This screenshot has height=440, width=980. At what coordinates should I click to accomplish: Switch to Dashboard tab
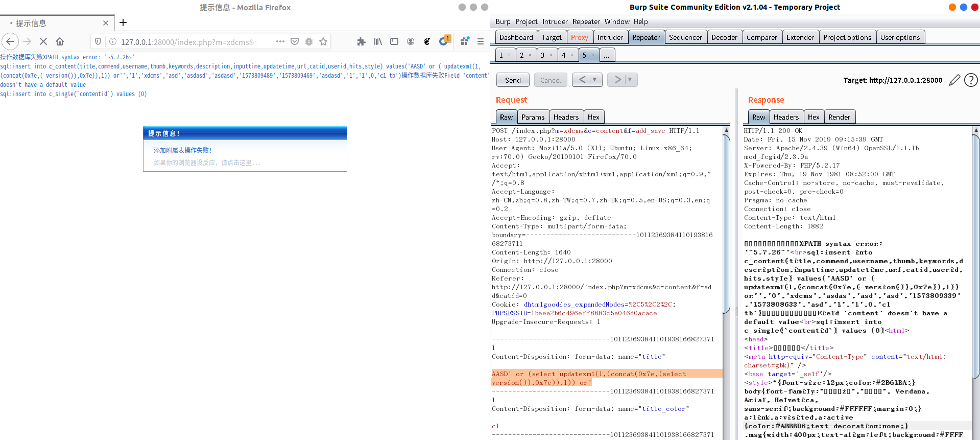point(516,37)
